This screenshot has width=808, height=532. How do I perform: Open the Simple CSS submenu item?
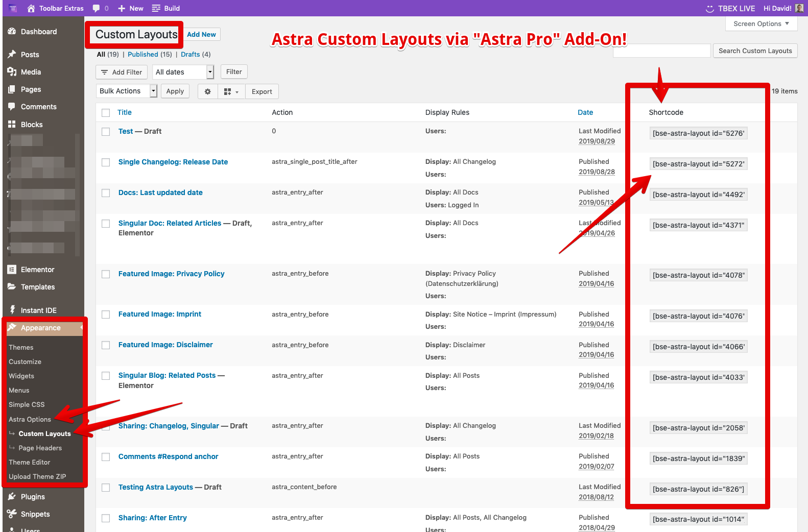click(27, 404)
